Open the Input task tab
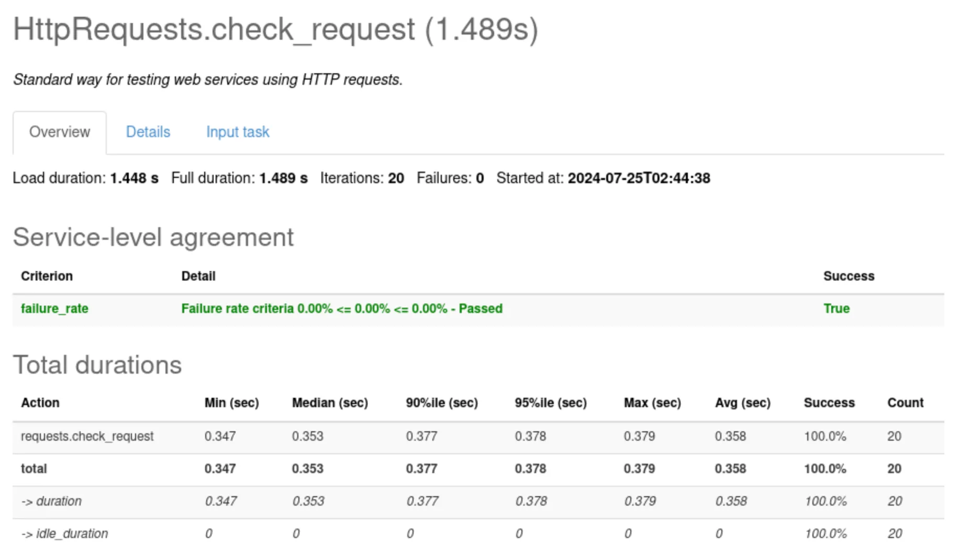959x560 pixels. pyautogui.click(x=237, y=132)
